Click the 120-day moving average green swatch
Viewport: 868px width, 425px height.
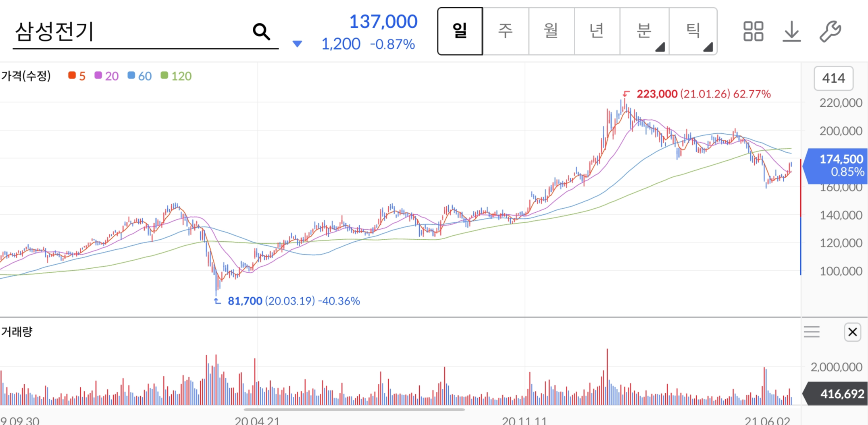pyautogui.click(x=164, y=75)
